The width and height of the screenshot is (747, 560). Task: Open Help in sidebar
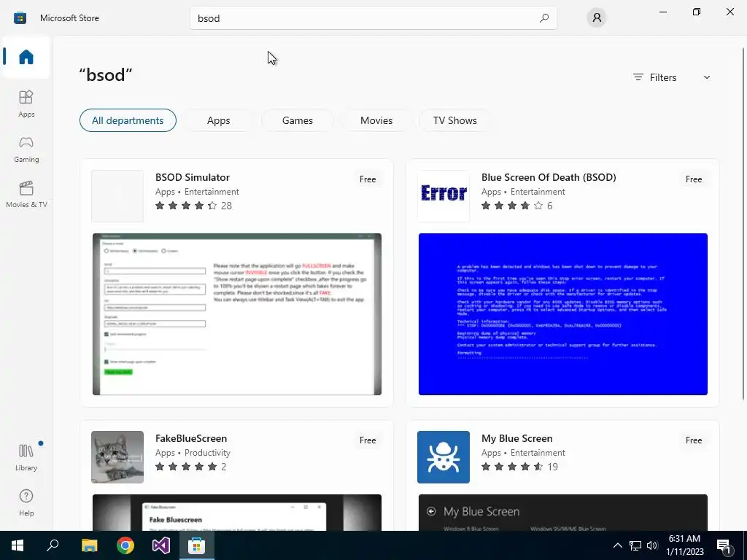(26, 503)
